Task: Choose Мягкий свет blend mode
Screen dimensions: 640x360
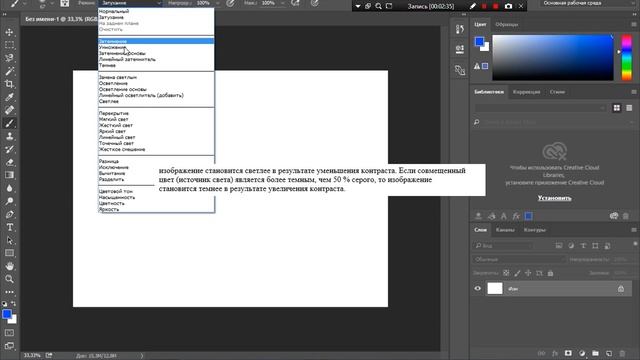Action: 113,119
